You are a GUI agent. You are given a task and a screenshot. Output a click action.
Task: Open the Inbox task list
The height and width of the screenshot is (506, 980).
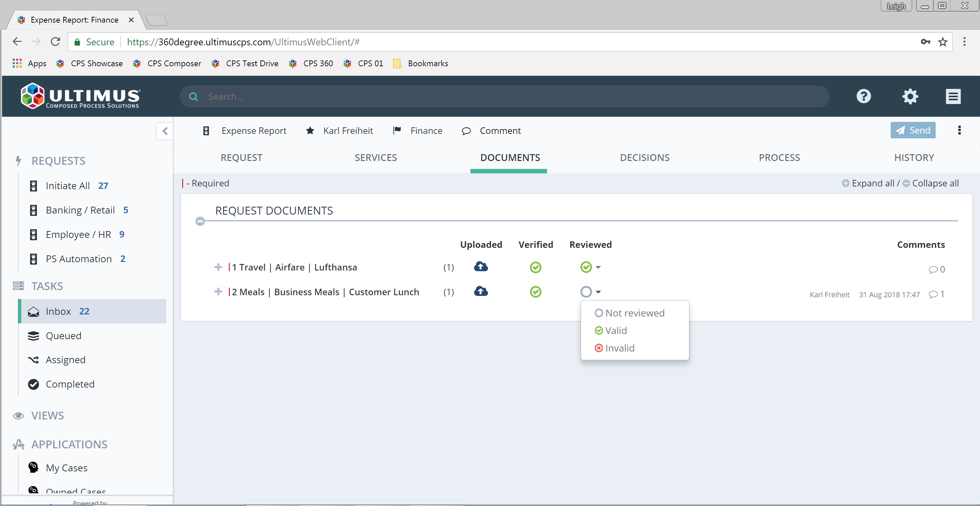[x=92, y=311]
